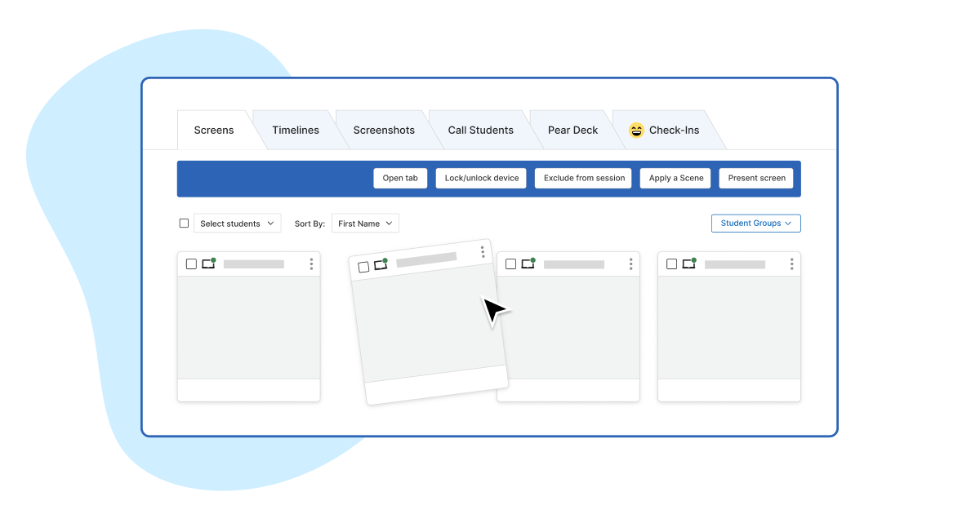
Task: Switch to the Timelines tab
Action: [x=296, y=130]
